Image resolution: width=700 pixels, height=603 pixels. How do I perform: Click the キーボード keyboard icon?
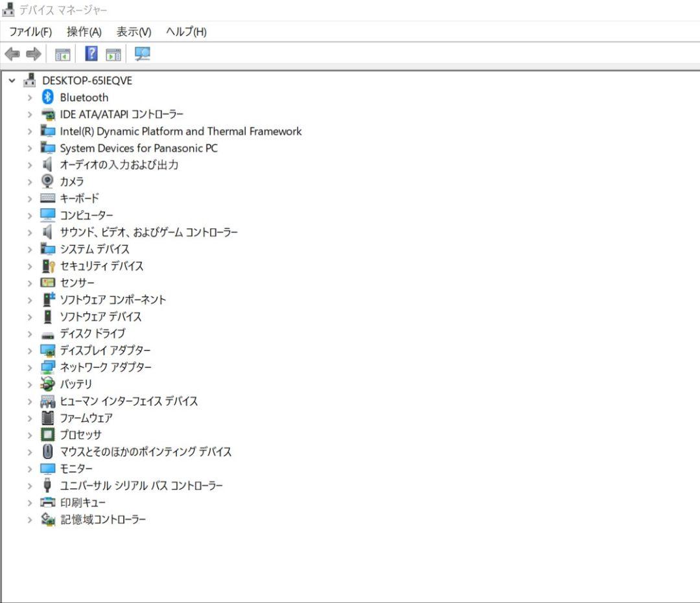pyautogui.click(x=48, y=198)
